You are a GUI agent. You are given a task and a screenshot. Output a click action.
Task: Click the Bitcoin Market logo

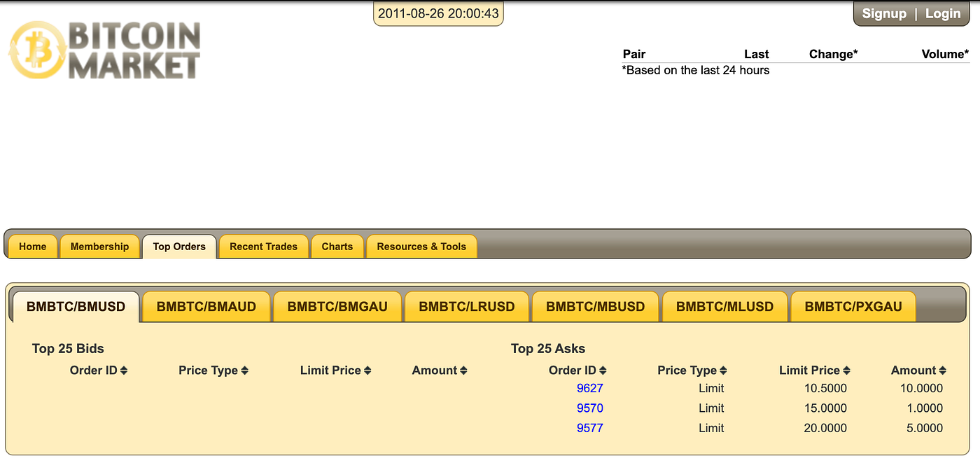104,50
